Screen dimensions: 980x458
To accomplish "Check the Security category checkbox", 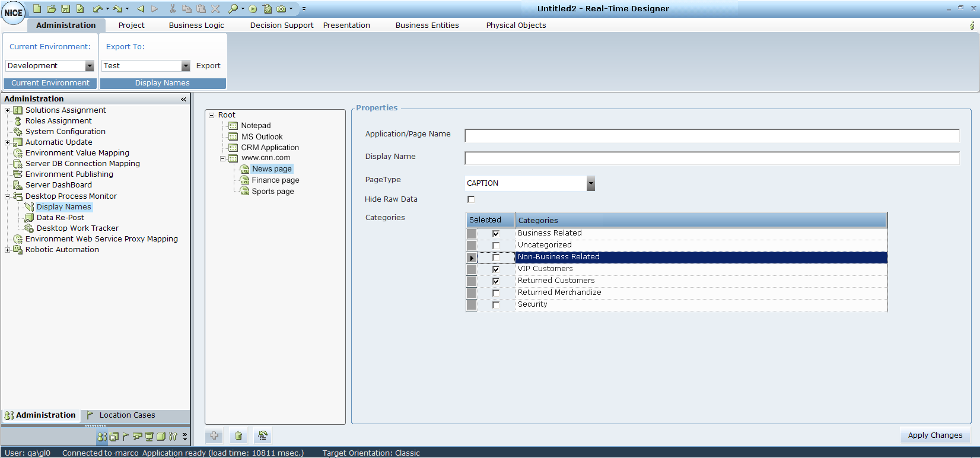I will coord(496,305).
